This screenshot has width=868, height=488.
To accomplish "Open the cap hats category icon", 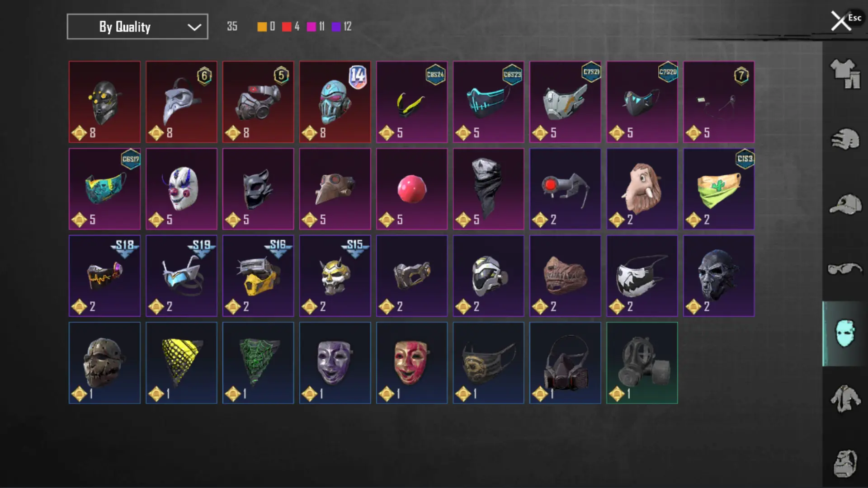I will (x=844, y=204).
